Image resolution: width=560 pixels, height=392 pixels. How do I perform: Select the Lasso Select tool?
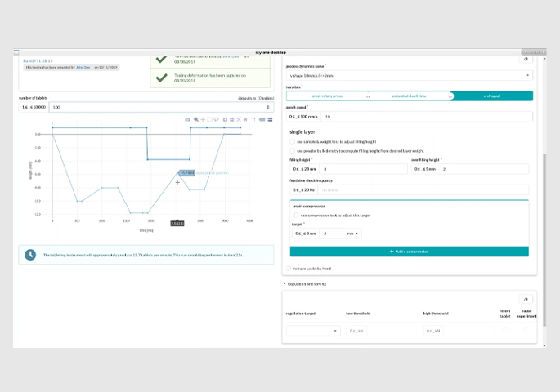point(216,119)
